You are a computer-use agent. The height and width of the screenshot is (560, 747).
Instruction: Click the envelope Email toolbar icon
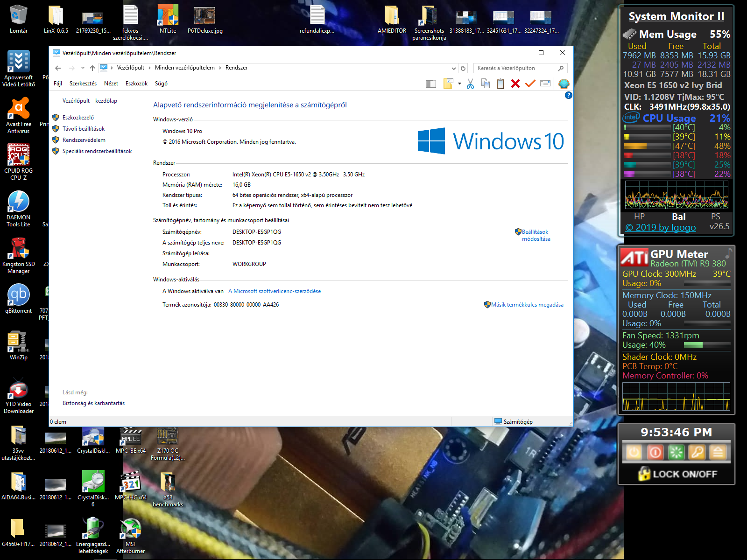[x=545, y=84]
